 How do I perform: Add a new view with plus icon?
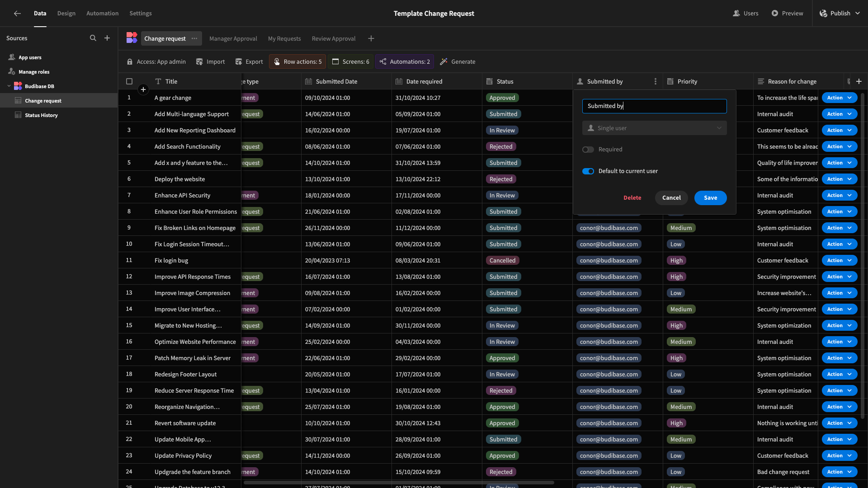point(371,39)
